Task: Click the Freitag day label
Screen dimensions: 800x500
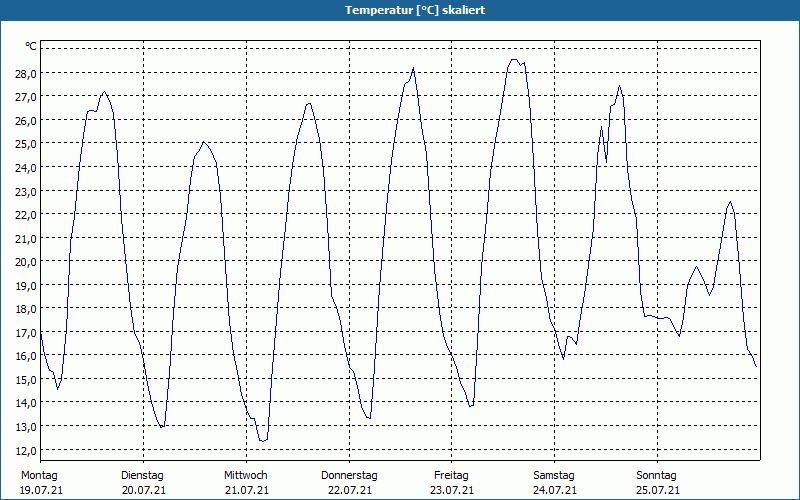Action: point(451,476)
